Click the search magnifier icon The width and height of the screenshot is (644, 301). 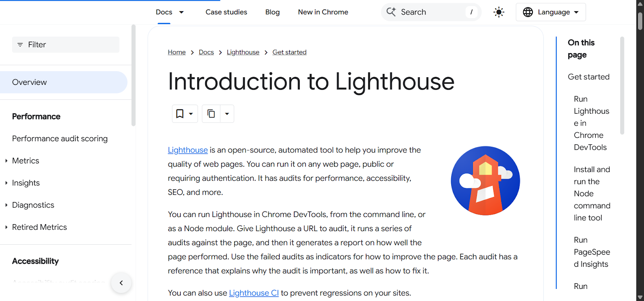[391, 12]
